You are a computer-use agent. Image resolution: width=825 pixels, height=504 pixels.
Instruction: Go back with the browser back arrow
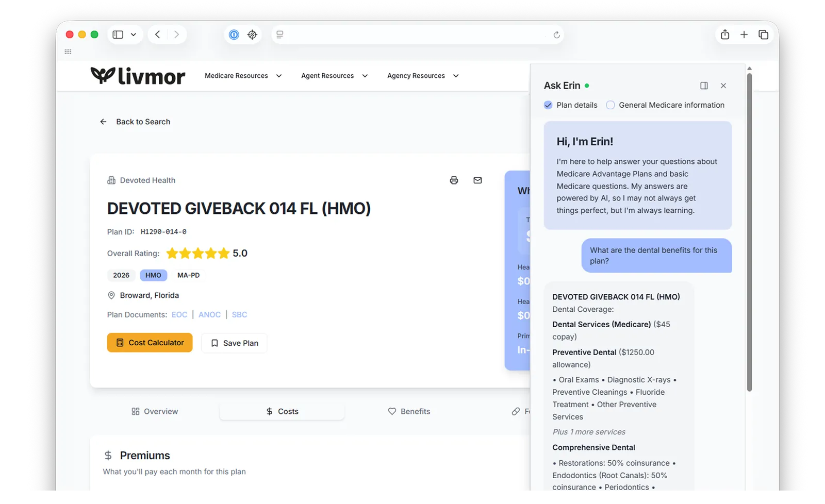coord(158,35)
